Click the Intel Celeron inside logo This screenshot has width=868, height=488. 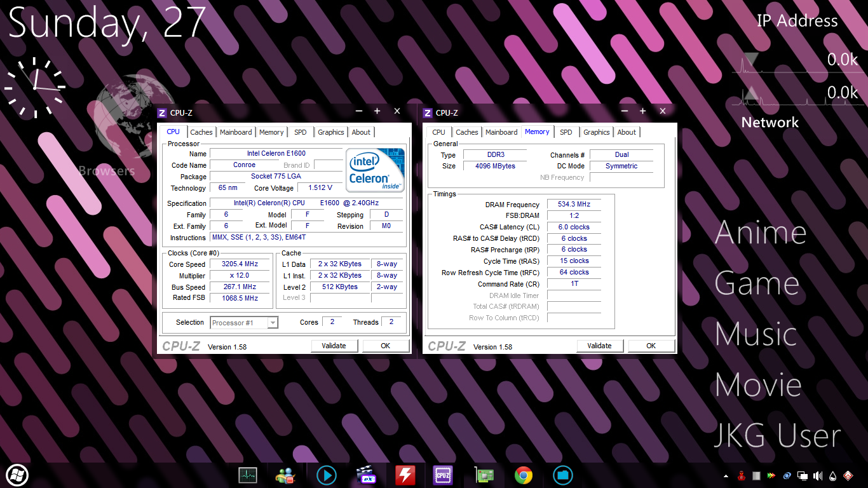[376, 170]
